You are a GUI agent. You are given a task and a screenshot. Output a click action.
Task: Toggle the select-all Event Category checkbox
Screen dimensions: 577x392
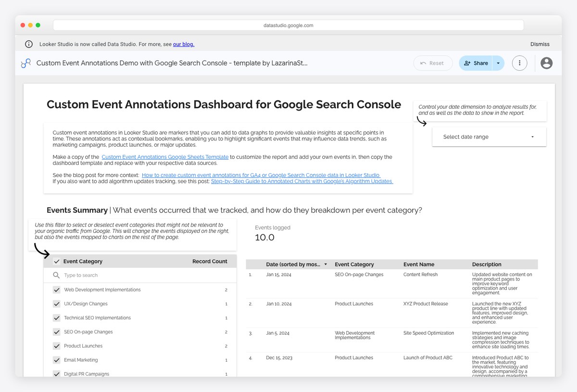(x=57, y=261)
